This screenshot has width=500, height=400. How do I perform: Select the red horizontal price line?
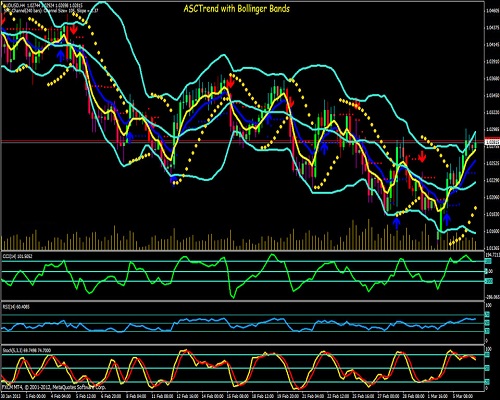click(242, 141)
